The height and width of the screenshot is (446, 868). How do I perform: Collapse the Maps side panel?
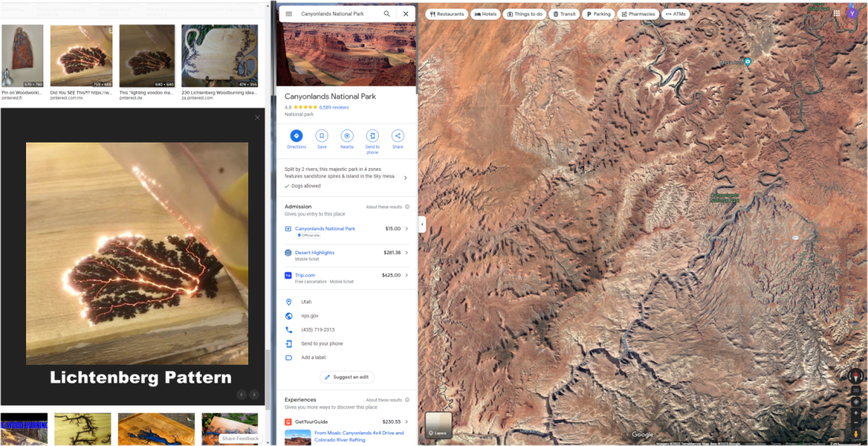pyautogui.click(x=422, y=225)
